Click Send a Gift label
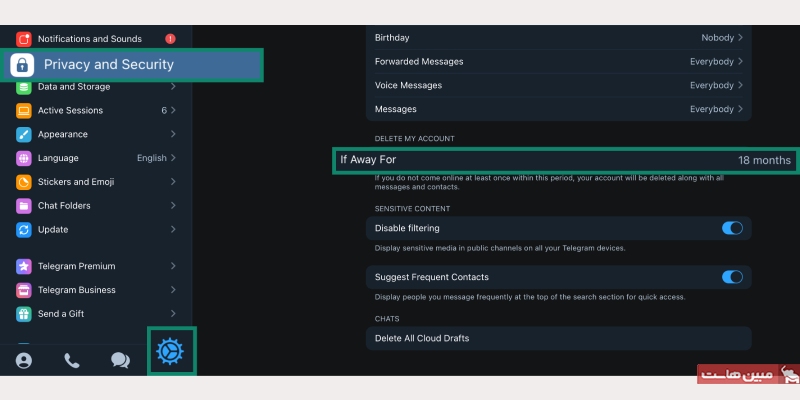 (61, 314)
